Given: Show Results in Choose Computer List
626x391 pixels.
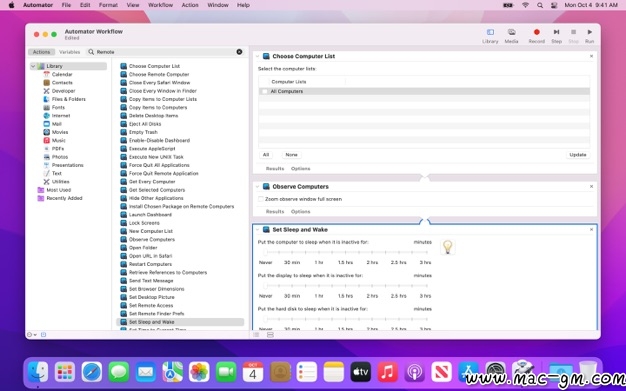Looking at the screenshot, I should [x=275, y=169].
